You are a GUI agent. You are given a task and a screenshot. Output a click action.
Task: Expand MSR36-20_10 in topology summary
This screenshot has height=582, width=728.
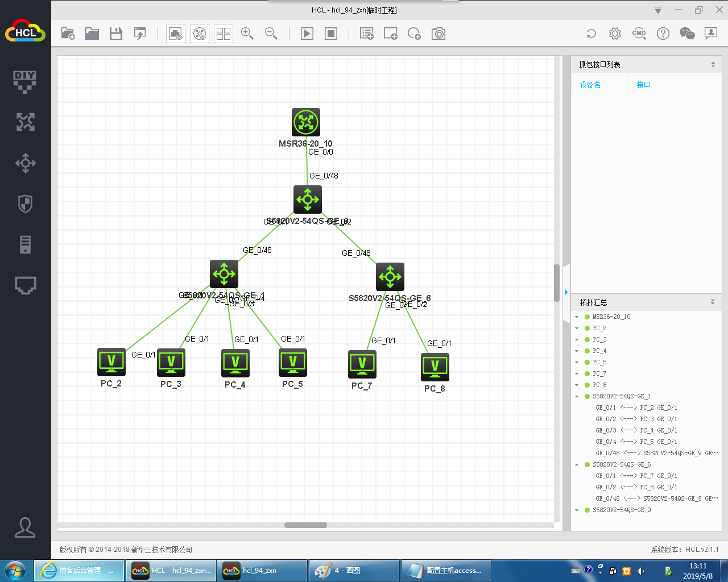pos(577,317)
